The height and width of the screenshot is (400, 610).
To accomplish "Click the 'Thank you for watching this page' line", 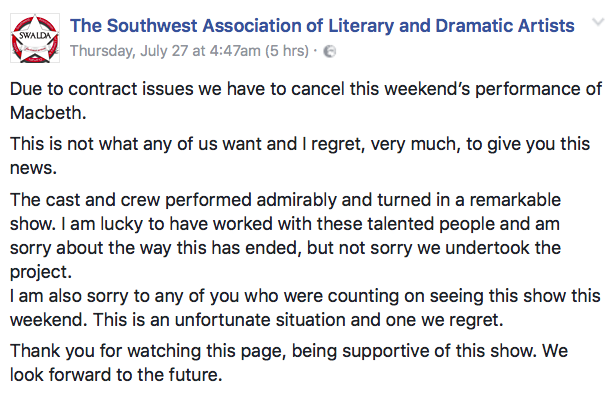I will (x=289, y=351).
